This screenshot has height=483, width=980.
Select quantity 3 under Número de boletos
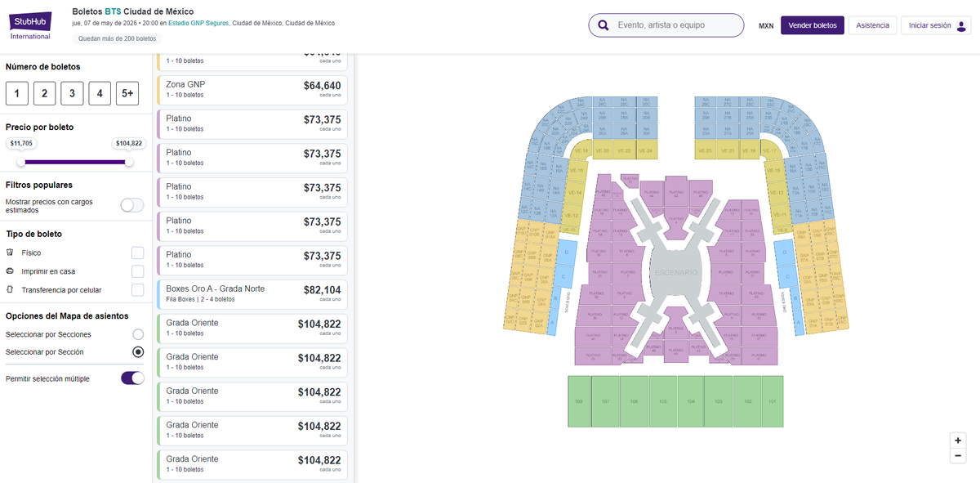(72, 93)
